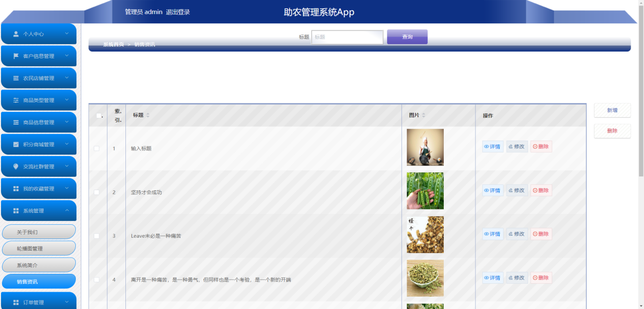Click title text Leave未必是一种痛苦
Screen dimensions: 644x309
156,236
